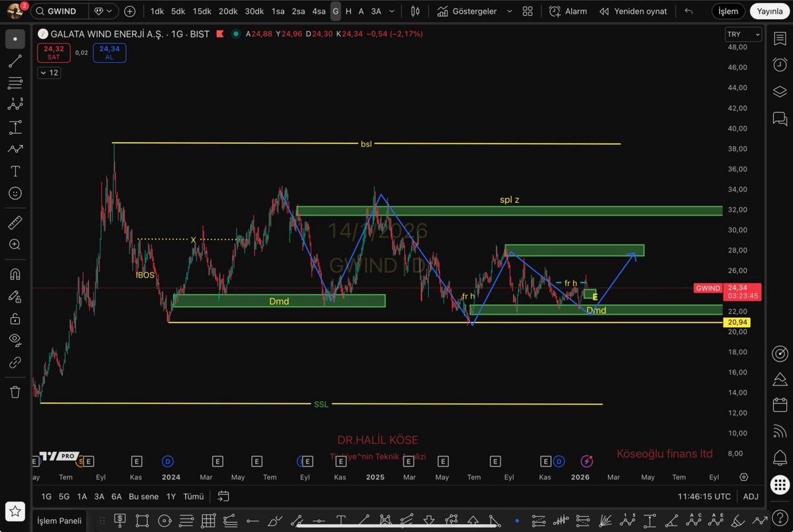Open Göstergeler indicators dialog

click(x=467, y=11)
